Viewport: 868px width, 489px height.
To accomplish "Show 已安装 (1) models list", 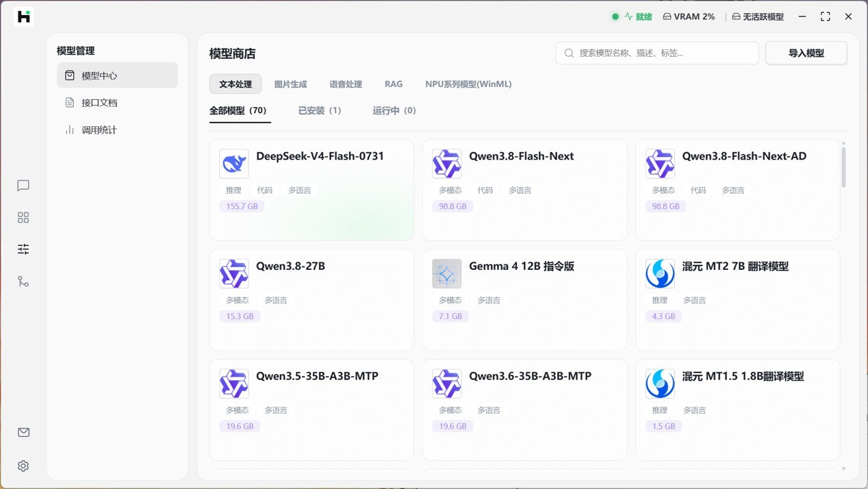I will pos(320,110).
